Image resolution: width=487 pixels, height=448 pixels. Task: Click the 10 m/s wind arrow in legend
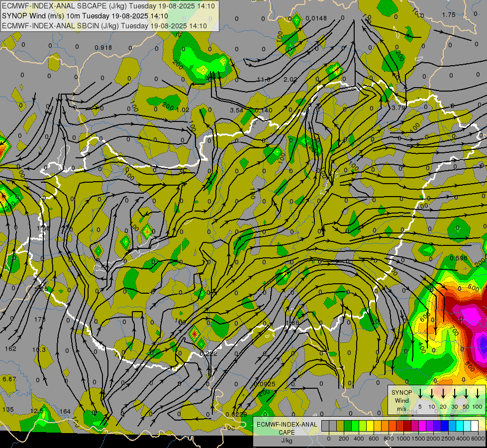432,394
